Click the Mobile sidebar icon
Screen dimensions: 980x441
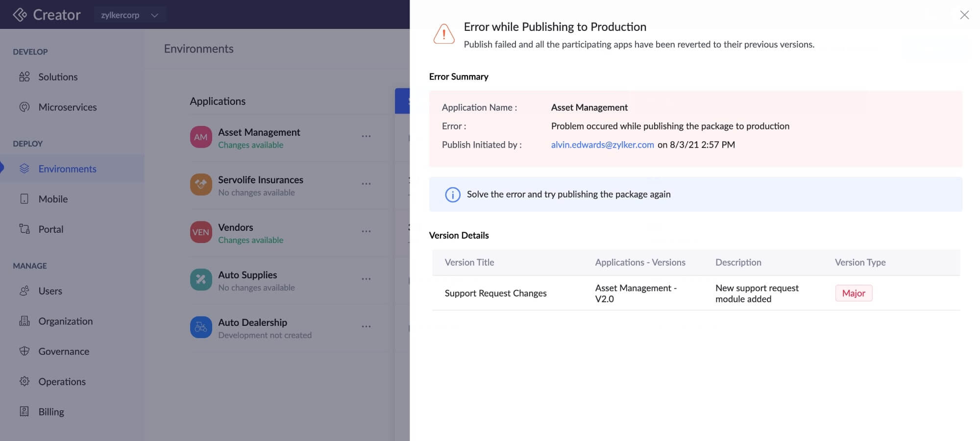(24, 199)
